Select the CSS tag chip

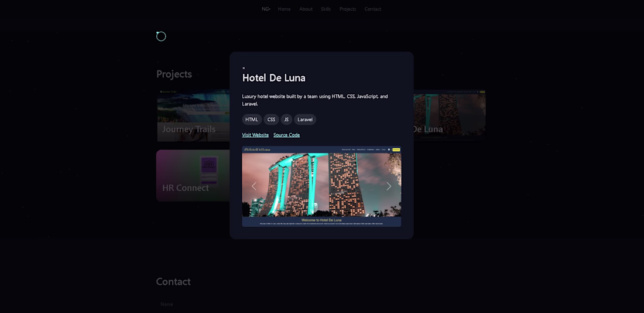click(271, 120)
